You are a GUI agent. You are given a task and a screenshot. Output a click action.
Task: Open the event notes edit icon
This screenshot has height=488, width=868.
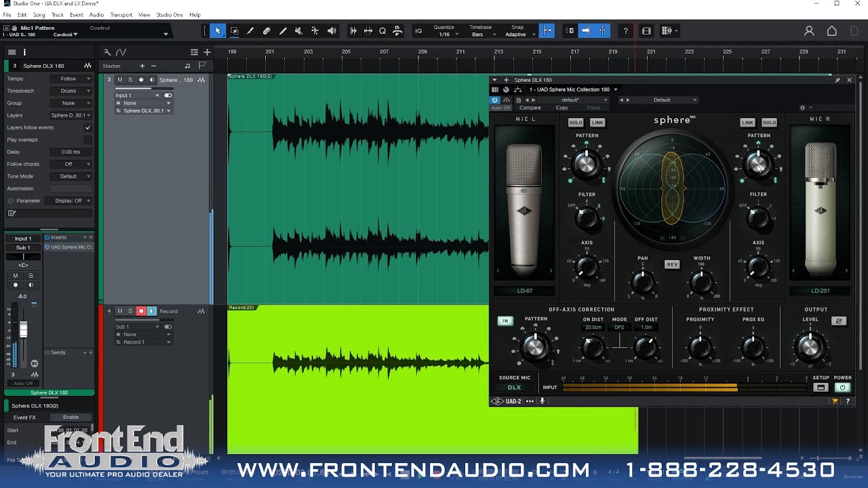point(12,213)
